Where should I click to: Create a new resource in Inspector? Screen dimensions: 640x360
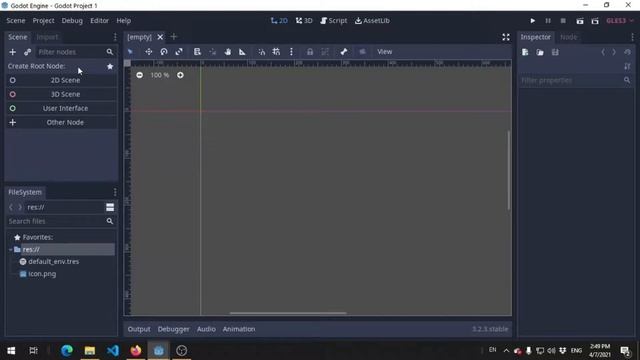tap(525, 52)
